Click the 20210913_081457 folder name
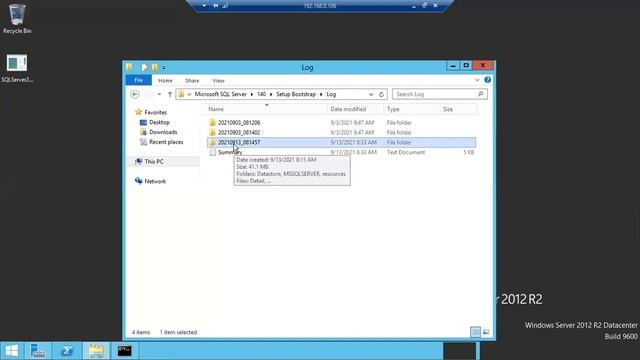The width and height of the screenshot is (640, 360). [x=239, y=142]
